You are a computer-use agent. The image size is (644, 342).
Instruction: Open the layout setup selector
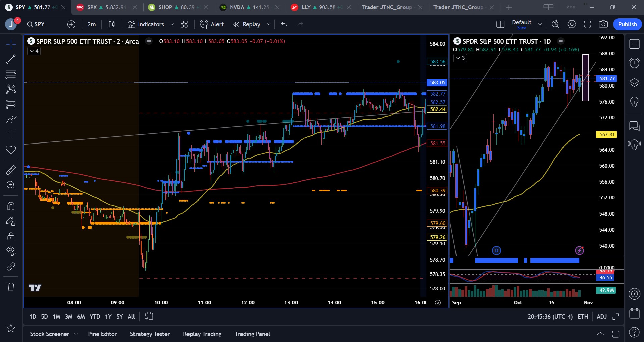(500, 24)
